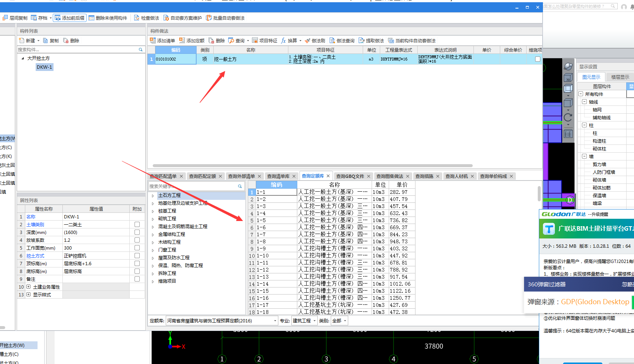The width and height of the screenshot is (634, 364).
Task: Click the magnifier icon in 搜索构件 box
Action: [140, 49]
